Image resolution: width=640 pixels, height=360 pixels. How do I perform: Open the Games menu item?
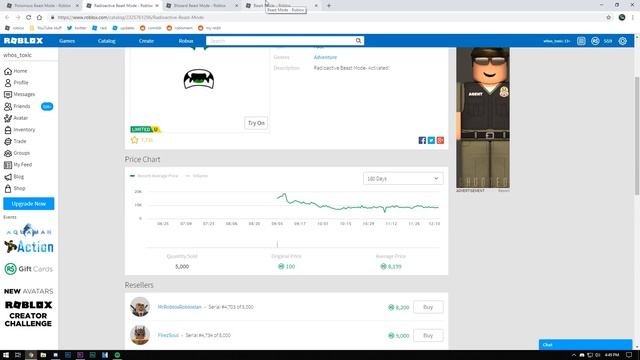[x=67, y=41]
